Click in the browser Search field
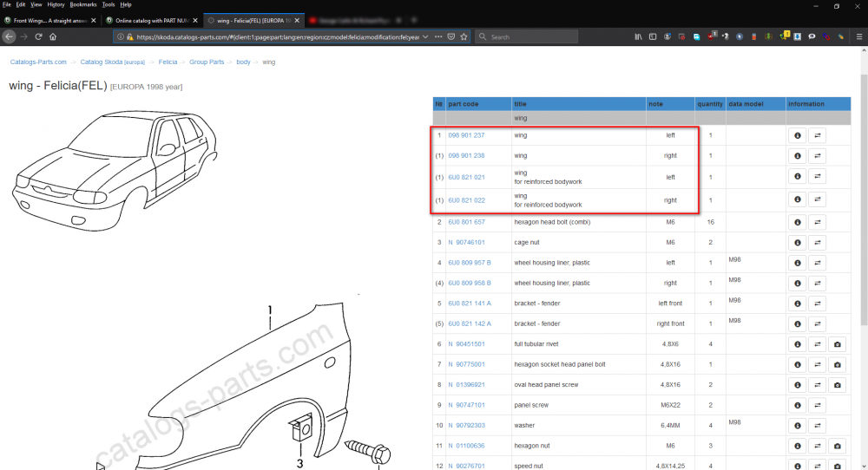The height and width of the screenshot is (470, 868). click(527, 36)
